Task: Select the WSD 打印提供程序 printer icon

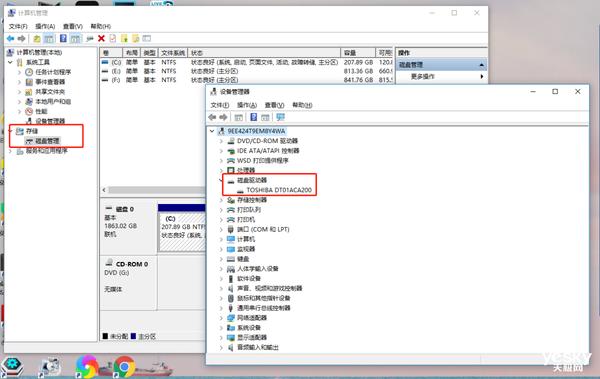Action: click(231, 161)
